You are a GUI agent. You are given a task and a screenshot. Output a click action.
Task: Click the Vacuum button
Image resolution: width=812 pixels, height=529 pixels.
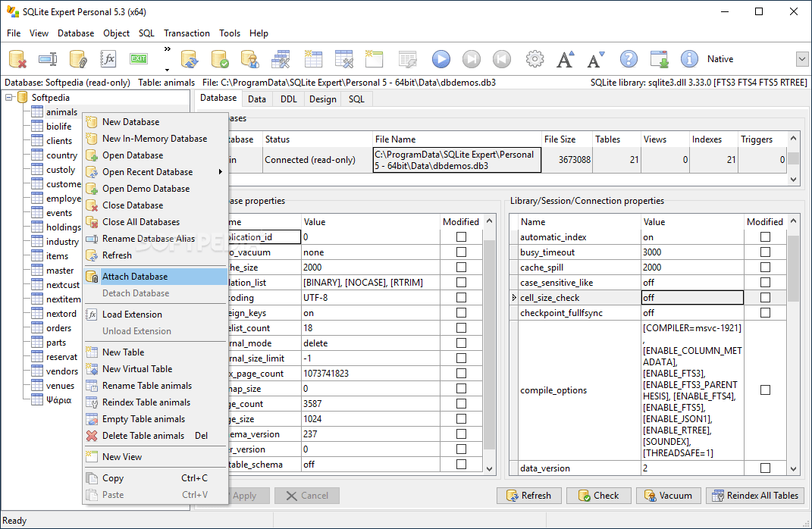click(668, 496)
